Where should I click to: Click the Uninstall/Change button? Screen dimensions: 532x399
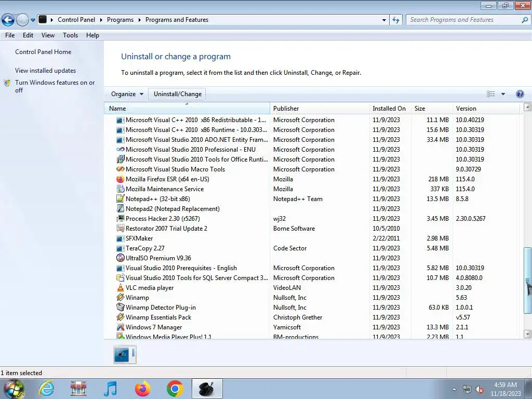(178, 94)
